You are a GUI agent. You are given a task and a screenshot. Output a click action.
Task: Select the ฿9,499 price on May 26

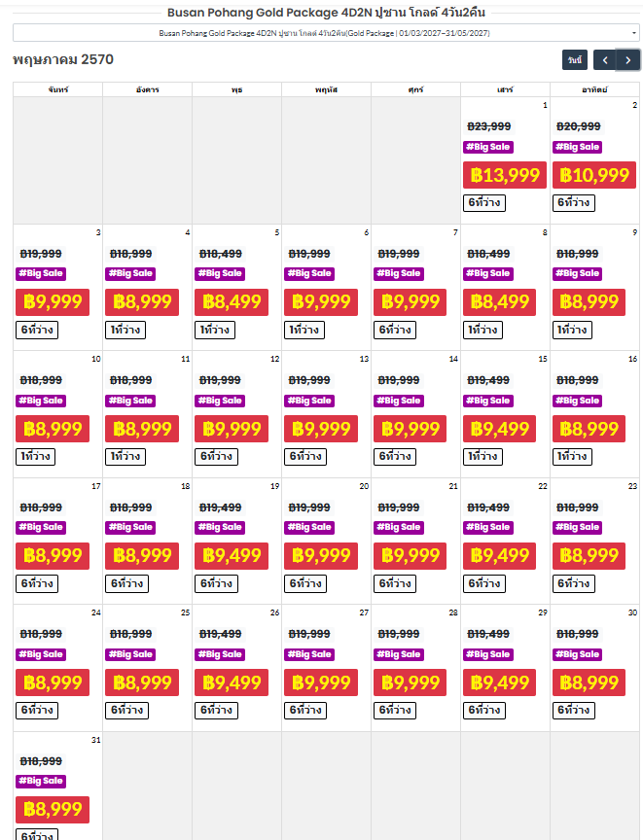pos(232,683)
